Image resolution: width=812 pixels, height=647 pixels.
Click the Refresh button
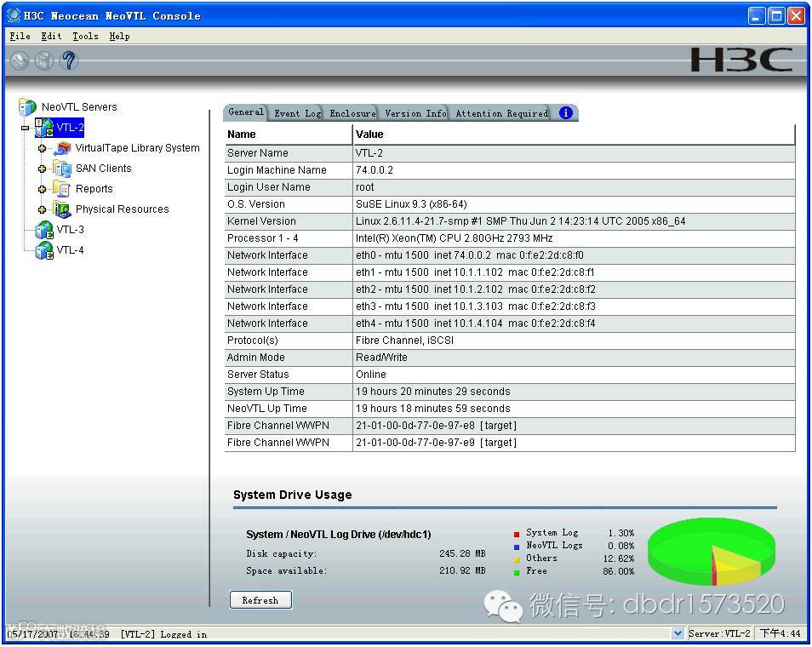[260, 600]
